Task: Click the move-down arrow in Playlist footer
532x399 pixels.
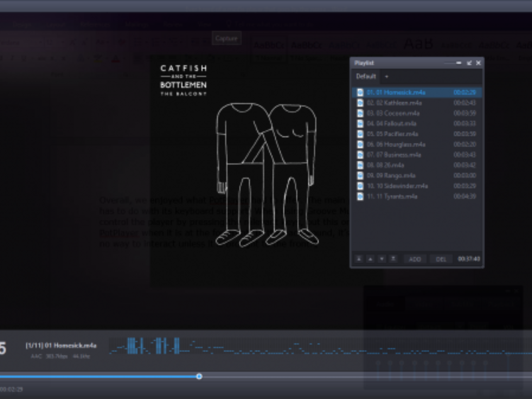Action: point(381,259)
